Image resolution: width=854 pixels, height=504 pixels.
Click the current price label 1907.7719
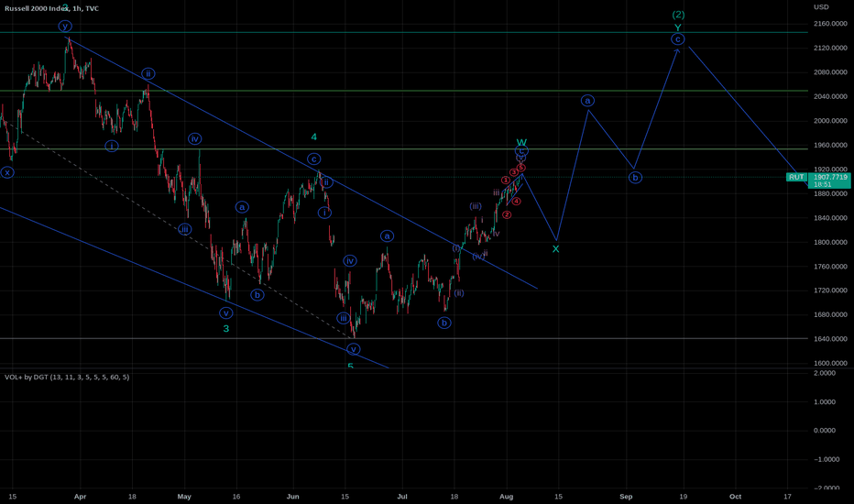pyautogui.click(x=830, y=177)
